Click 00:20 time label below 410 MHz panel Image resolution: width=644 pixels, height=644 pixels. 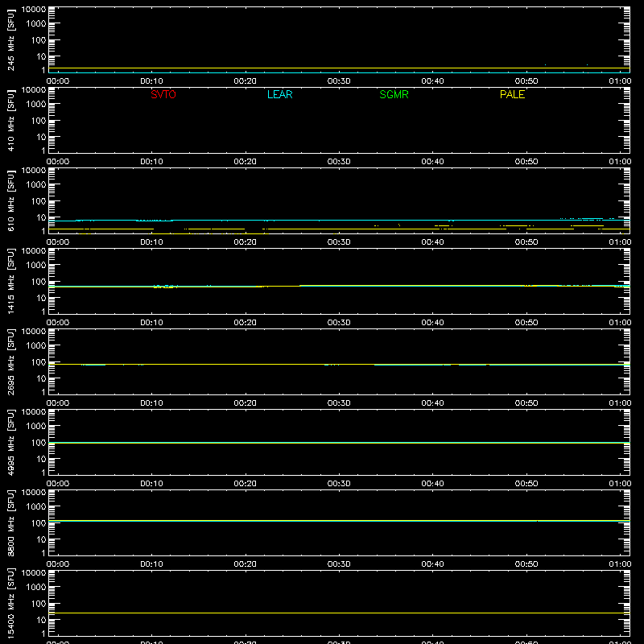coord(246,162)
